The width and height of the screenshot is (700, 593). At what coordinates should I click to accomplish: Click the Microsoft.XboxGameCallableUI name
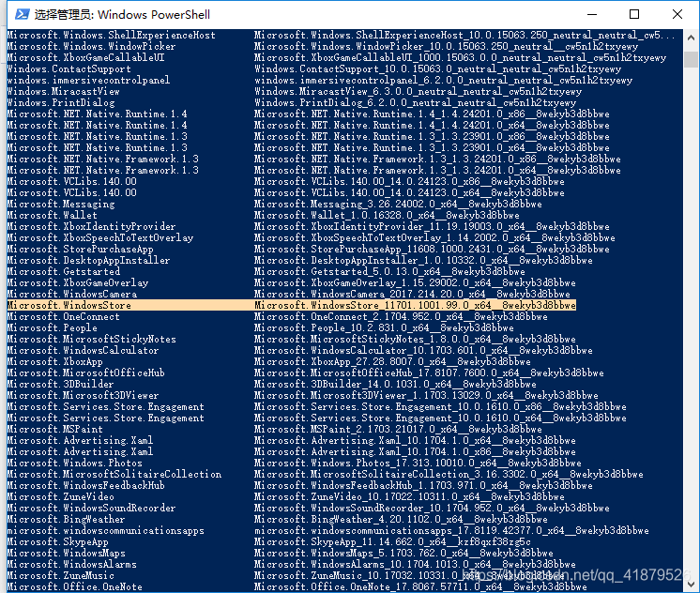(85, 57)
